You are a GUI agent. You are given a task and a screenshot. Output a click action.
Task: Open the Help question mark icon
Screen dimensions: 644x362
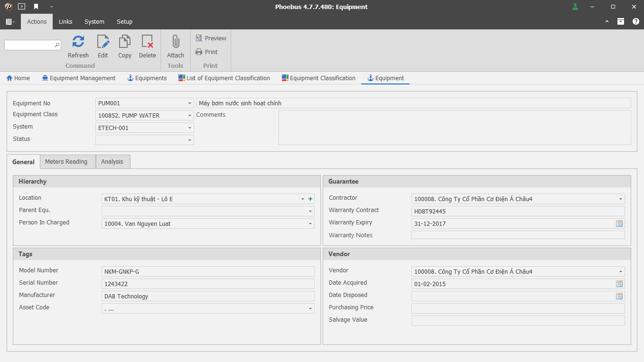(636, 21)
